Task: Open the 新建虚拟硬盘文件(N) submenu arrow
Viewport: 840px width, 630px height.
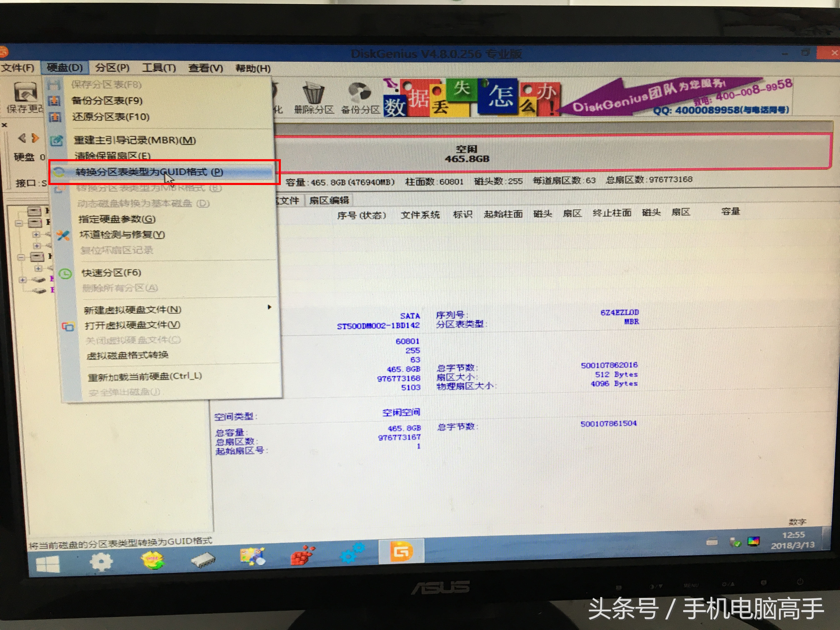Action: click(270, 308)
